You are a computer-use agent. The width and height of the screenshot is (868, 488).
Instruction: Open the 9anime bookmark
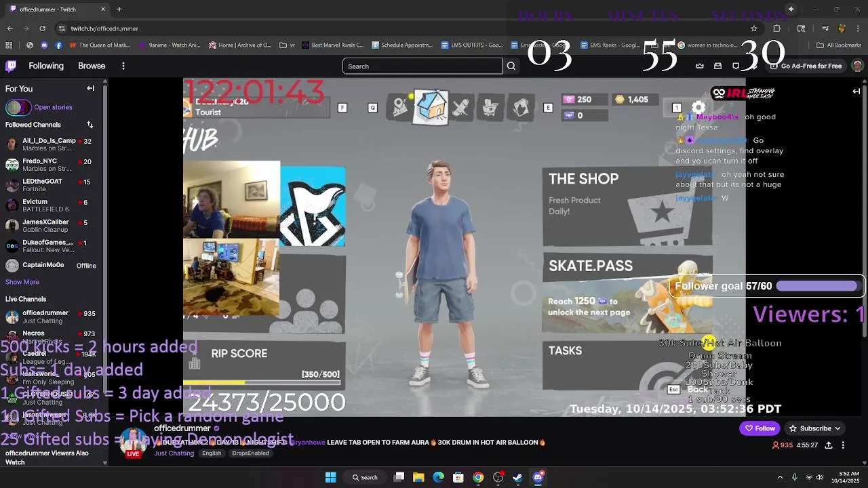(x=170, y=45)
